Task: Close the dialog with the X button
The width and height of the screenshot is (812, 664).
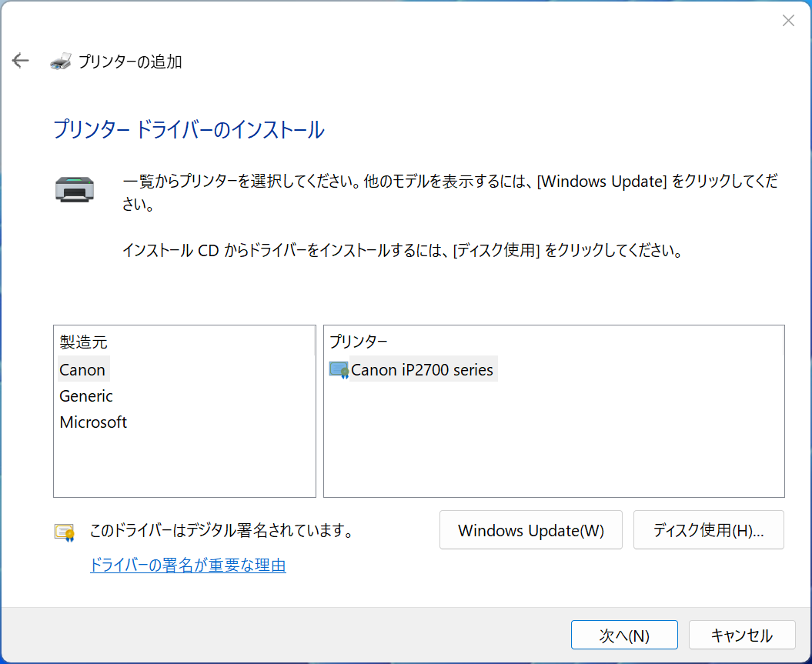Action: (788, 21)
